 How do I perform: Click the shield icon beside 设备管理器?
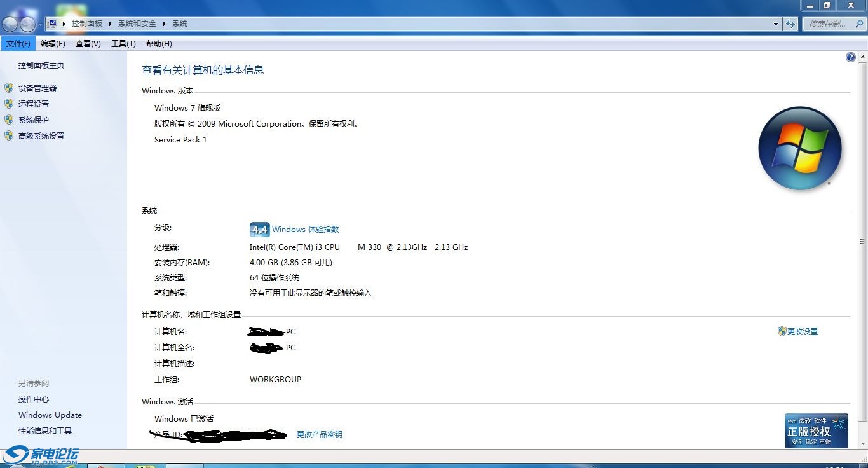[x=9, y=88]
